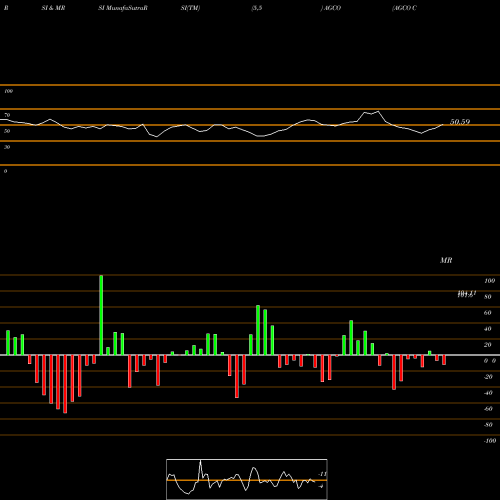Click the MR axis label -80

488,425
